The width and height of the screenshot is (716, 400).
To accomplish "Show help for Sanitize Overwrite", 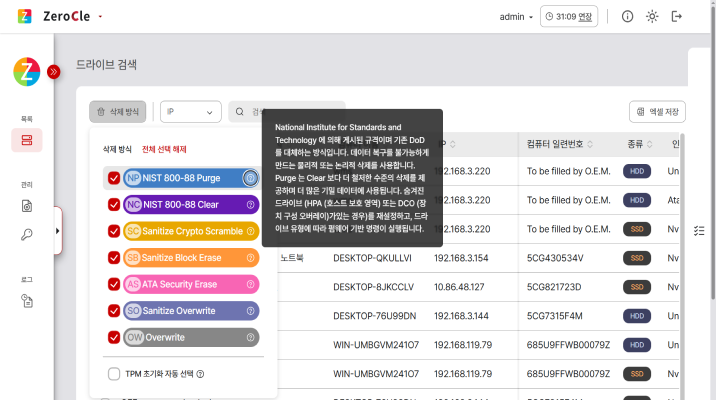I will click(250, 311).
